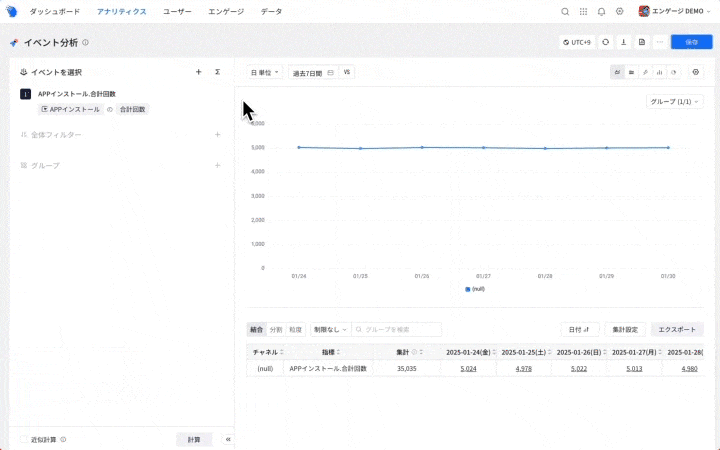Screen dimensions: 720x450
Task: Open the search magnifier in top navigation
Action: [565, 11]
